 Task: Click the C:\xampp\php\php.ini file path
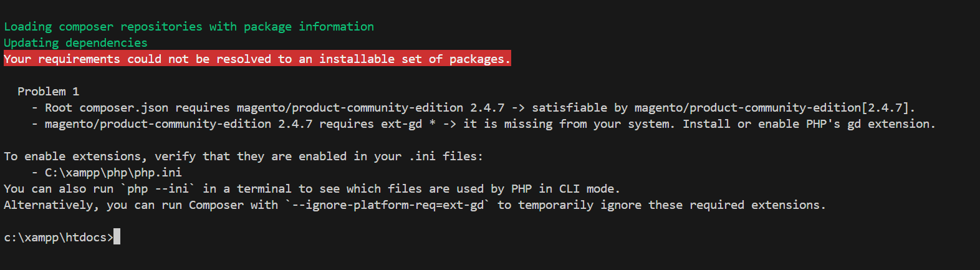click(x=113, y=172)
